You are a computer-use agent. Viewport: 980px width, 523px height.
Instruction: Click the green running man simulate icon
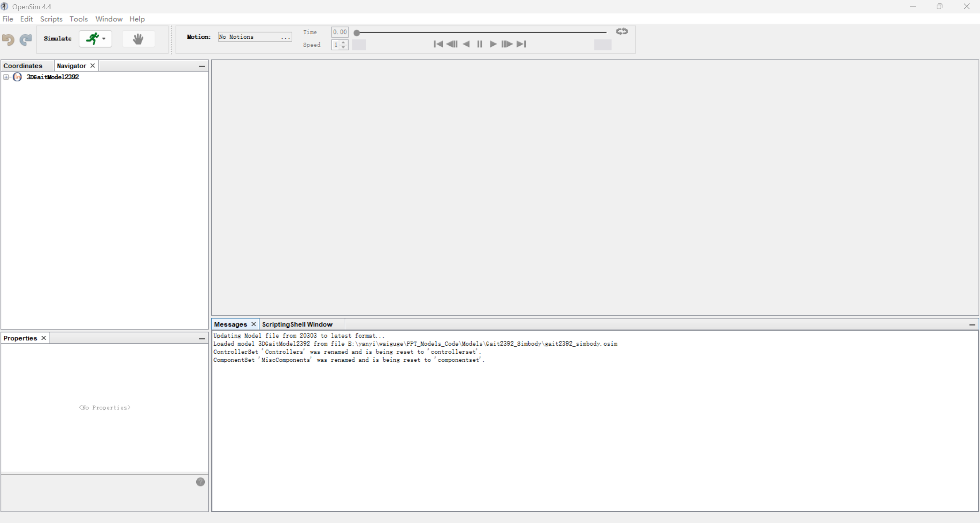[92, 38]
